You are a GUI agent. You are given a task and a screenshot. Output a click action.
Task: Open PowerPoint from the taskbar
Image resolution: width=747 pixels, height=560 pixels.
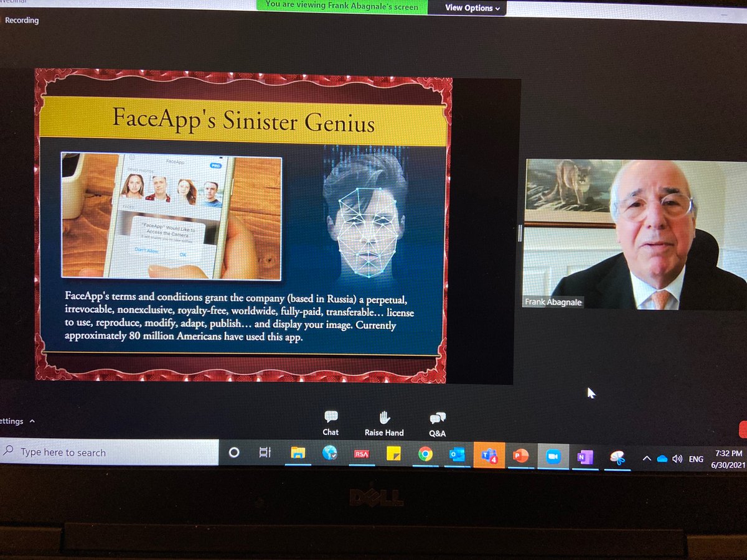[520, 456]
